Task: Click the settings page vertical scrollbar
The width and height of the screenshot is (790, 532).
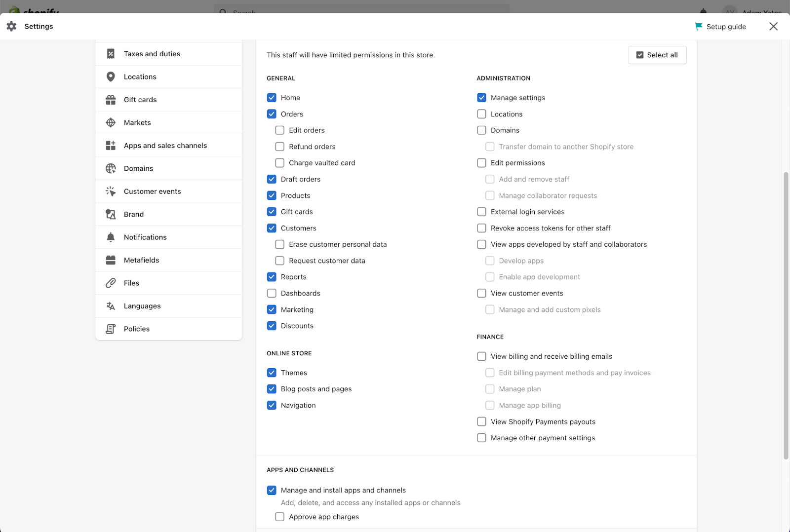Action: [786, 316]
